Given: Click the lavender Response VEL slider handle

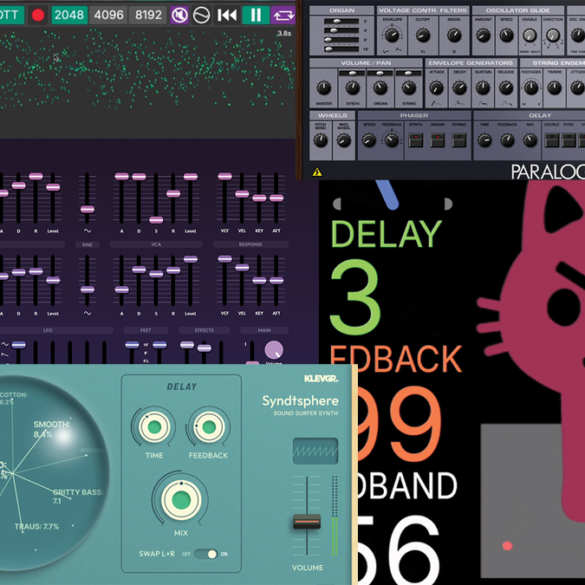Looking at the screenshot, I should [x=242, y=268].
